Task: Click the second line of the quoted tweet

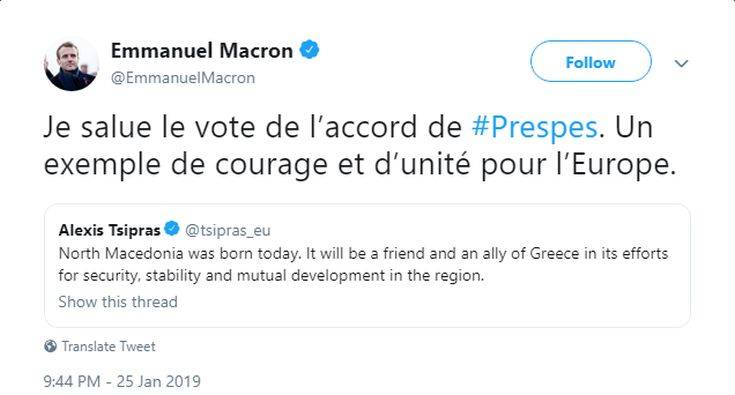Action: point(271,276)
